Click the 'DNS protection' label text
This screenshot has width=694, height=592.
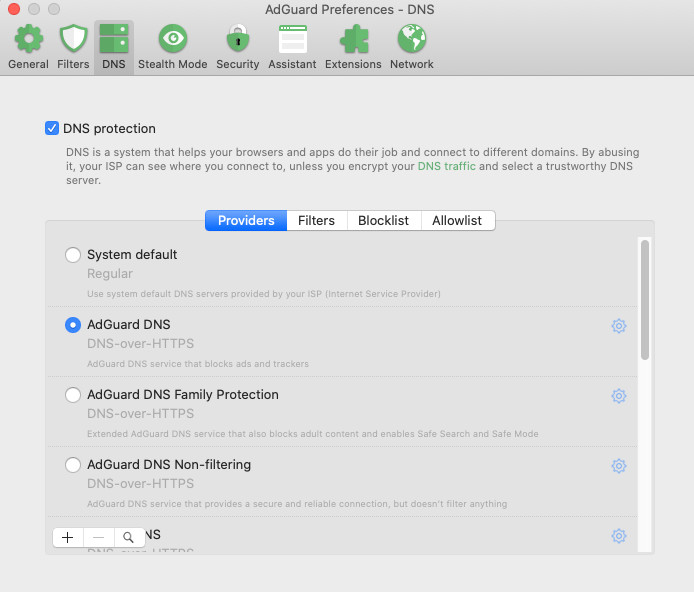tap(109, 128)
